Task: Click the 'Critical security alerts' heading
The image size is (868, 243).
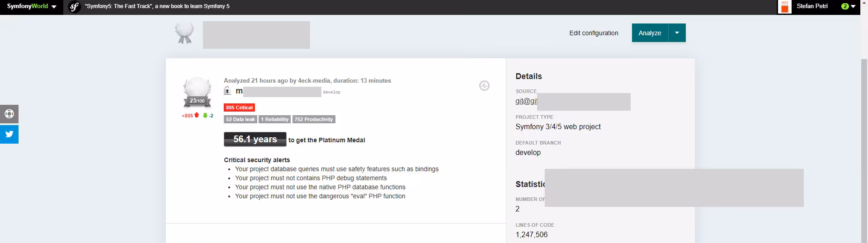Action: (257, 160)
